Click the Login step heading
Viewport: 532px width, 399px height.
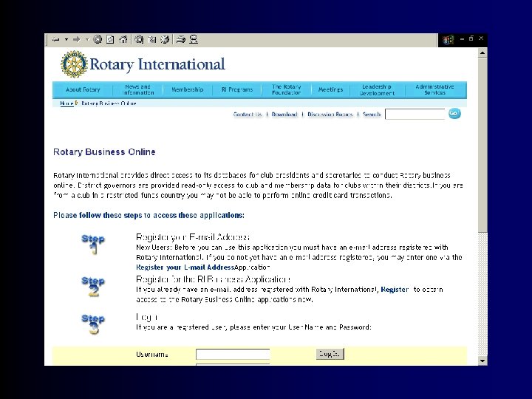(146, 317)
